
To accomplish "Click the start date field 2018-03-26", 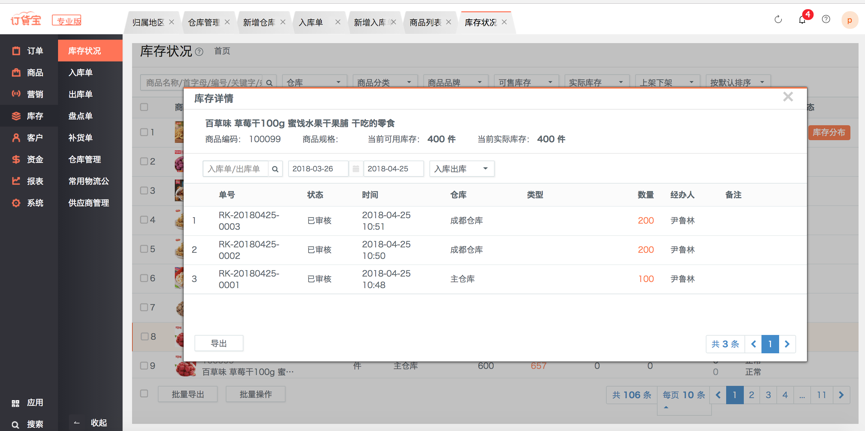I will [x=318, y=169].
